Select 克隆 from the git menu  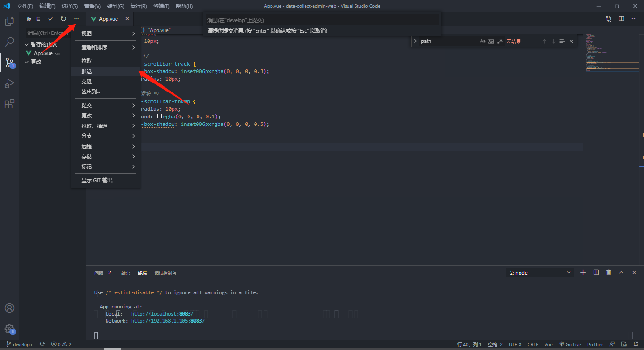pyautogui.click(x=106, y=82)
